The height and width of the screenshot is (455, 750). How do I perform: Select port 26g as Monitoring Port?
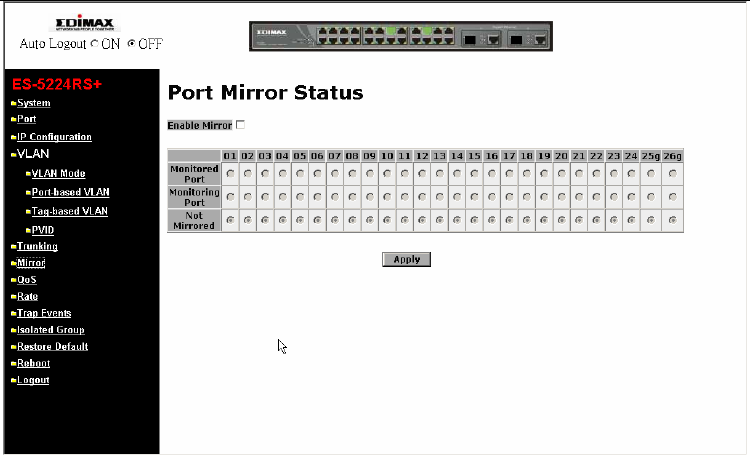(673, 197)
